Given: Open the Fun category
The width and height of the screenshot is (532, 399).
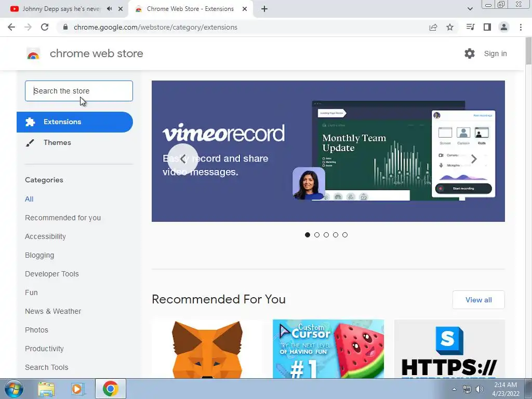Looking at the screenshot, I should 31,292.
